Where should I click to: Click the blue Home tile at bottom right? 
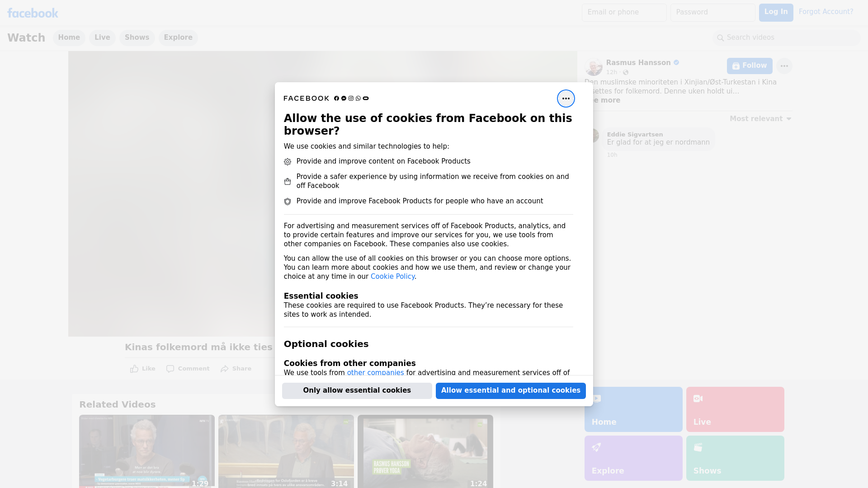633,409
